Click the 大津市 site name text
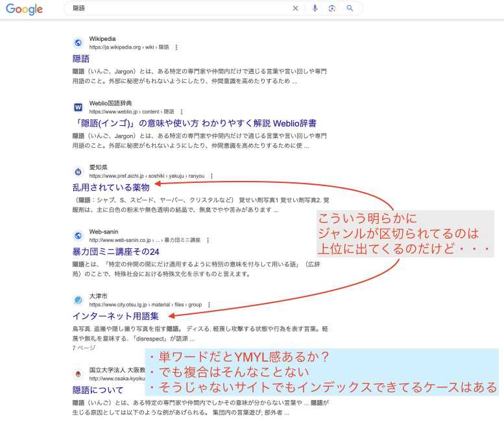The image size is (504, 430). (x=98, y=296)
